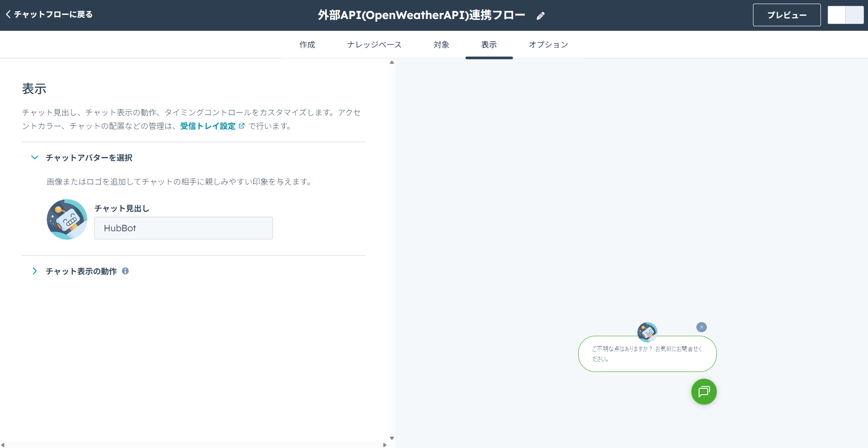Image resolution: width=868 pixels, height=448 pixels.
Task: Open the オプション tab
Action: click(548, 44)
